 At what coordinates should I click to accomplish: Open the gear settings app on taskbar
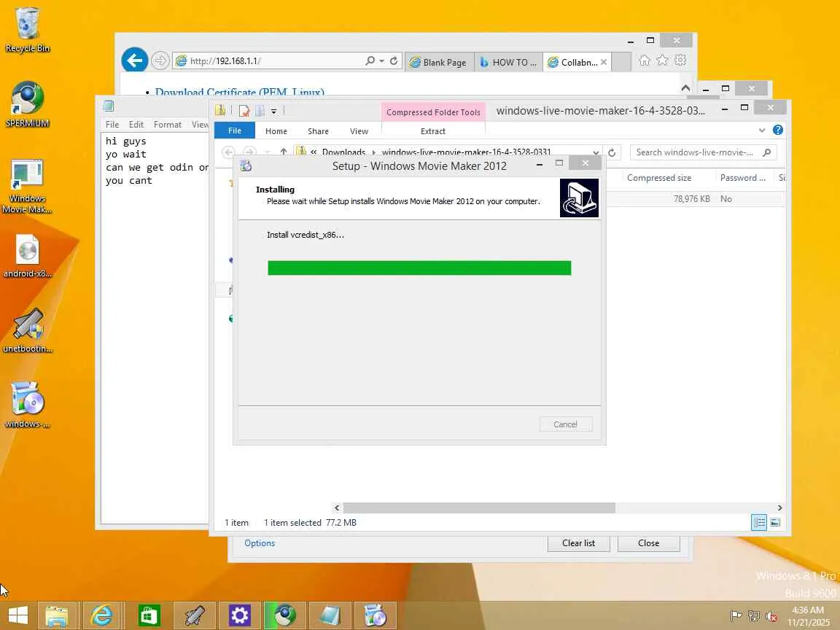coord(239,615)
